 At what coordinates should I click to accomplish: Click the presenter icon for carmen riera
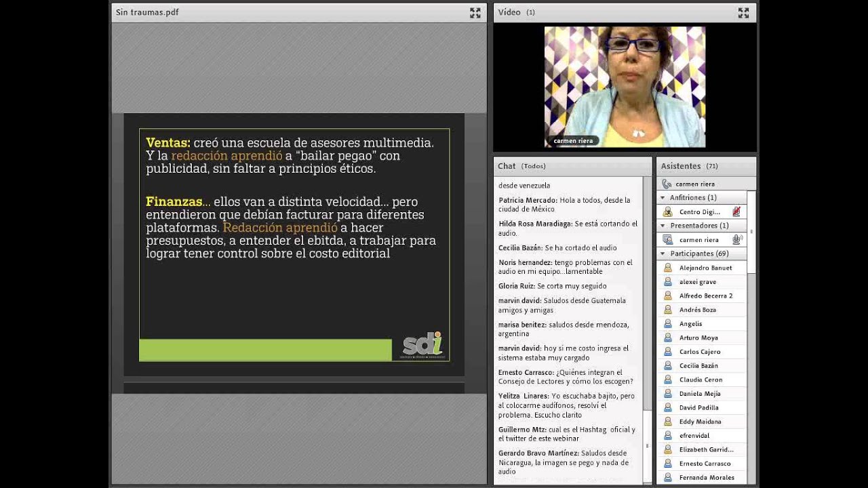tap(667, 239)
